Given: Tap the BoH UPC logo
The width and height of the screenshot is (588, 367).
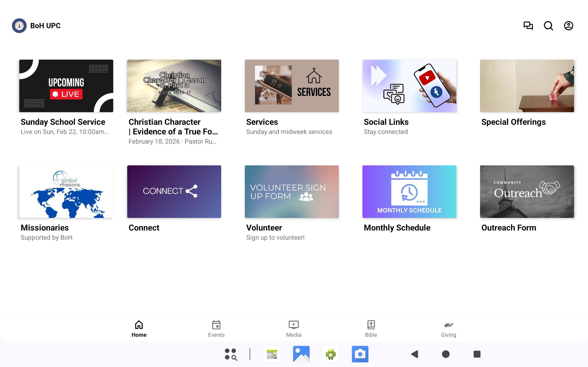Looking at the screenshot, I should tap(19, 25).
